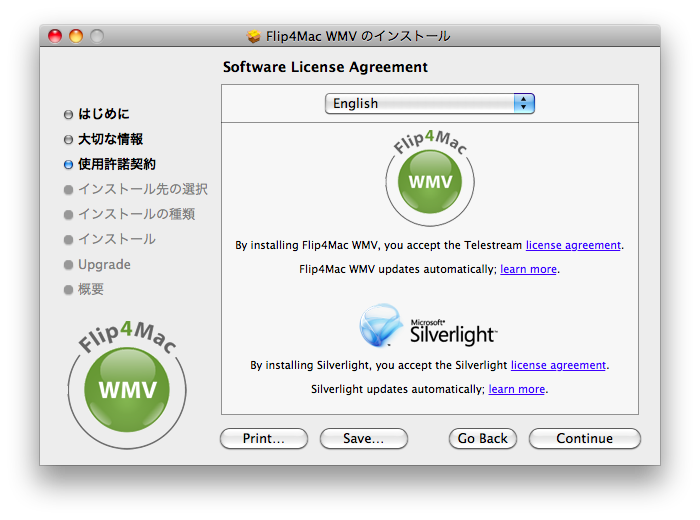Follow Flip4Mac WMV updates learn more link
Image resolution: width=700 pixels, height=520 pixels.
[x=528, y=270]
